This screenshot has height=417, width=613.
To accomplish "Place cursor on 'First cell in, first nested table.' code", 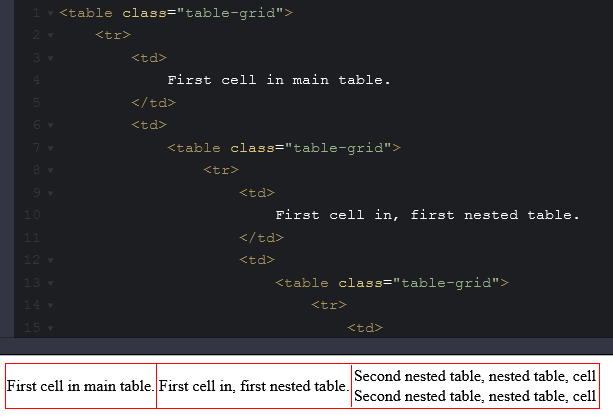I will [427, 215].
